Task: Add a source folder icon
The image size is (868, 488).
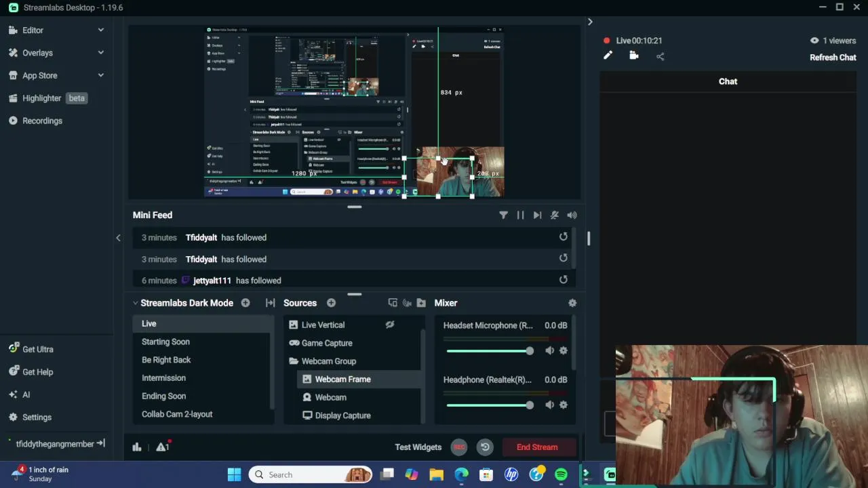Action: (421, 303)
